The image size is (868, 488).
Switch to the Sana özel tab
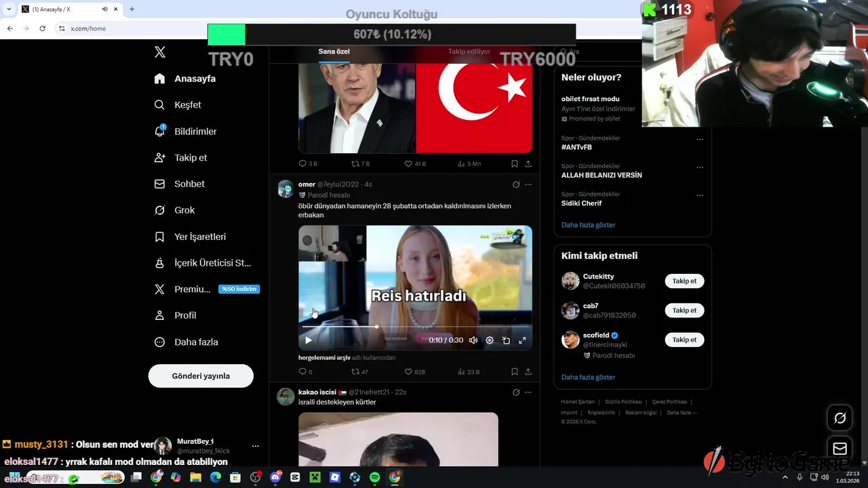point(334,52)
